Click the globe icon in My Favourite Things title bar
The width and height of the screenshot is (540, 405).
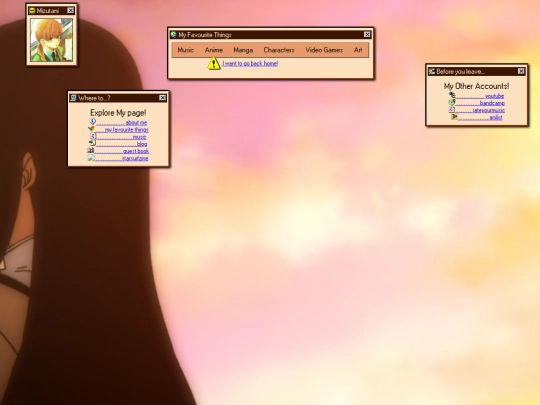173,34
